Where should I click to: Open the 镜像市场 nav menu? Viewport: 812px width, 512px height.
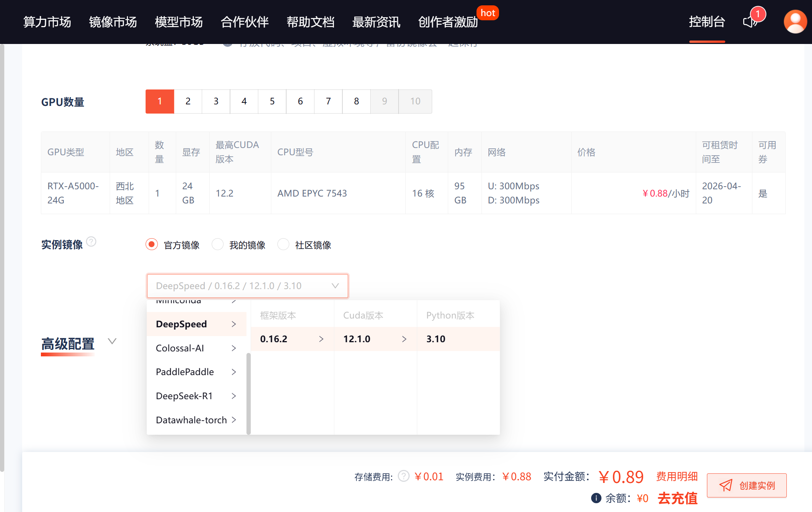point(113,22)
